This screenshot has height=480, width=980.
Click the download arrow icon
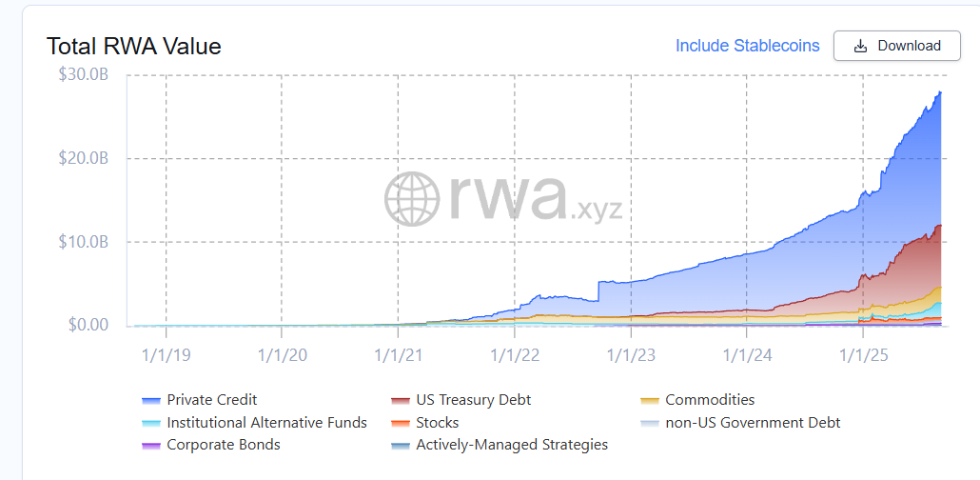click(860, 46)
